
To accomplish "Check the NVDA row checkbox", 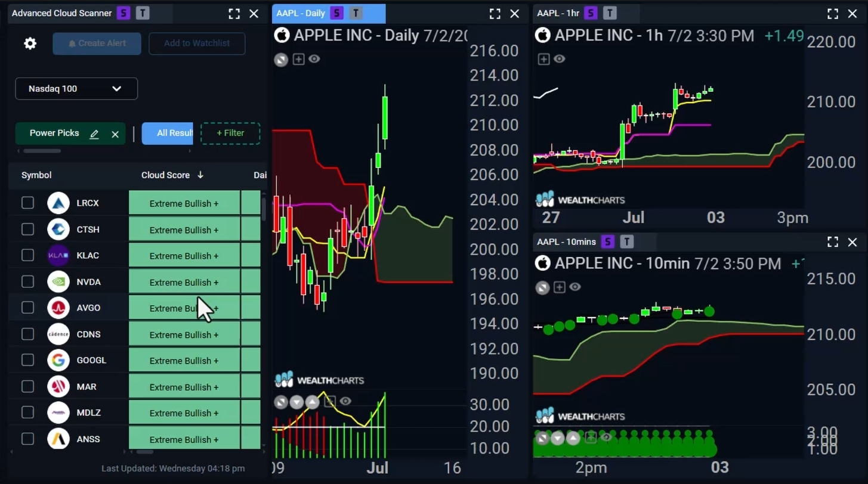I will (27, 281).
